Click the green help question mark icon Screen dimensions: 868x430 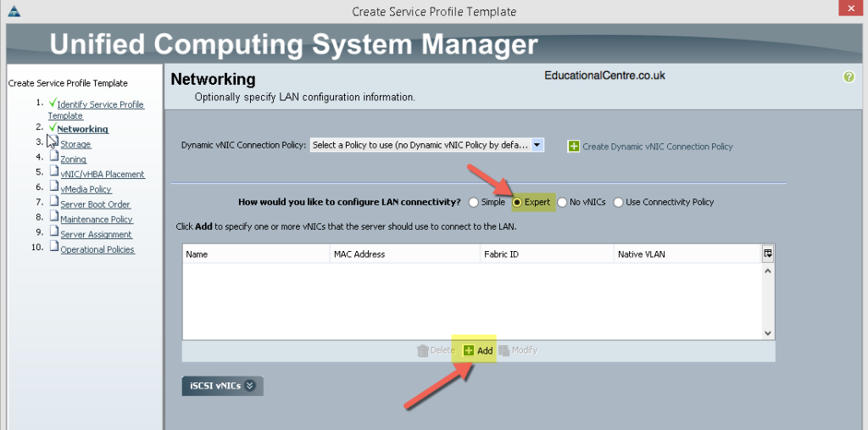pyautogui.click(x=849, y=77)
